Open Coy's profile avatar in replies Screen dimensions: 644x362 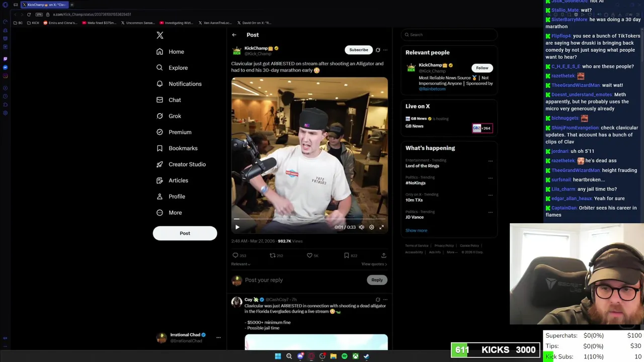coord(236,302)
